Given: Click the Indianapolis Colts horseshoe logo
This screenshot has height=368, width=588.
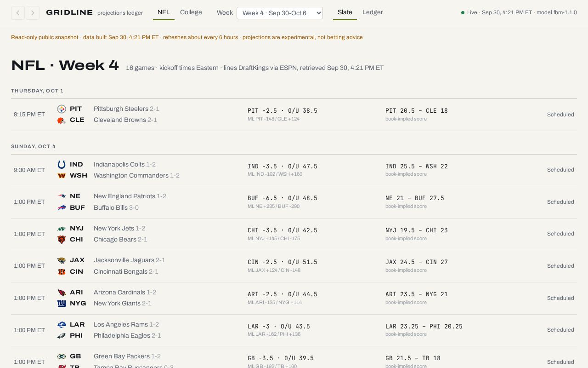Looking at the screenshot, I should tap(62, 165).
